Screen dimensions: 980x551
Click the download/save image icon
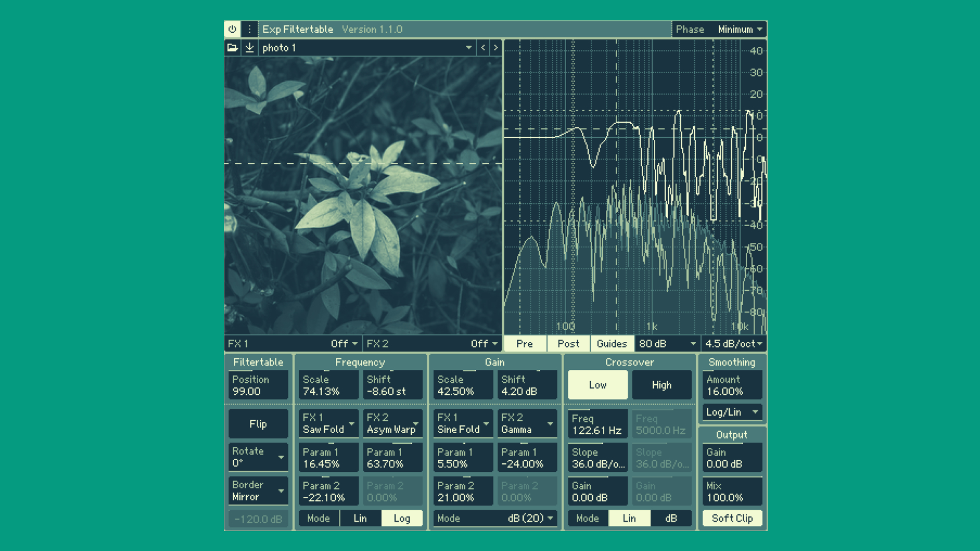250,47
